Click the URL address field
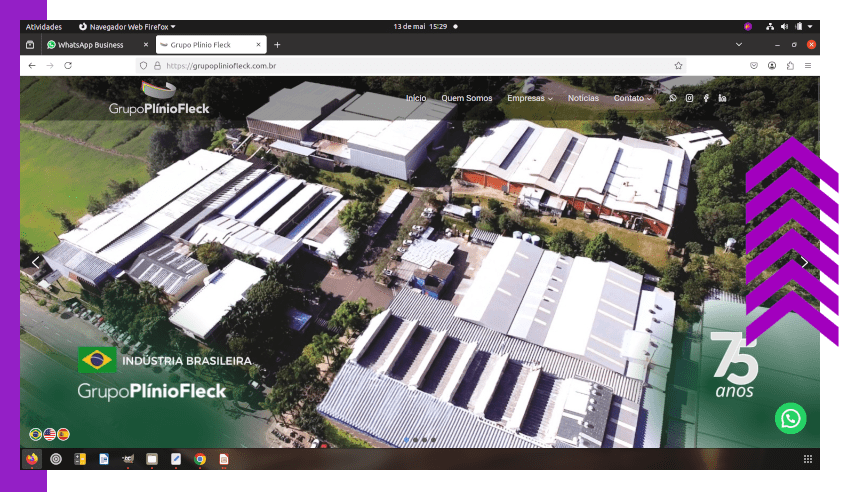 coord(413,65)
